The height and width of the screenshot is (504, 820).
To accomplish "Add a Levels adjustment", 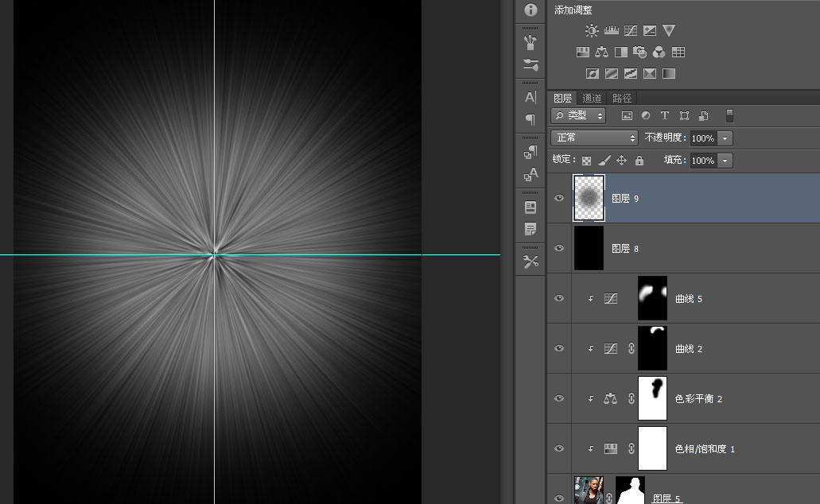I will click(x=612, y=30).
